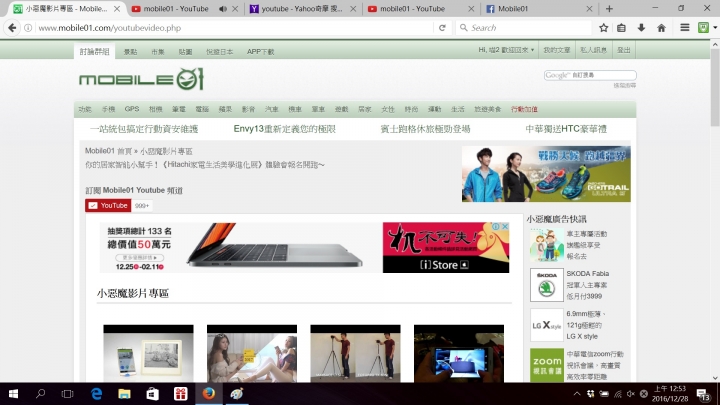The image size is (720, 405).
Task: Open the iStore red banner ad
Action: [x=446, y=248]
